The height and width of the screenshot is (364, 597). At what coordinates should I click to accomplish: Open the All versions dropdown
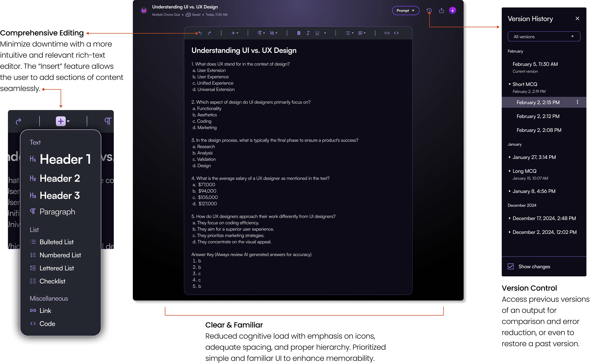pyautogui.click(x=544, y=36)
